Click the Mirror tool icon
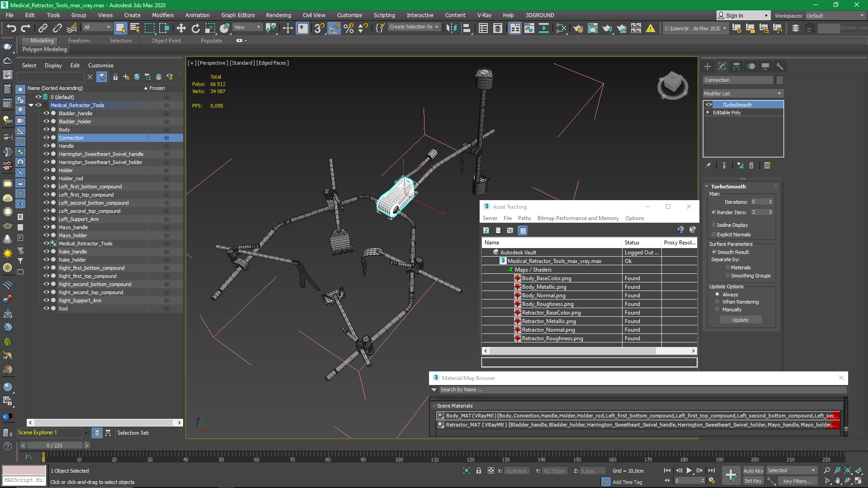This screenshot has width=868, height=488. point(451,28)
